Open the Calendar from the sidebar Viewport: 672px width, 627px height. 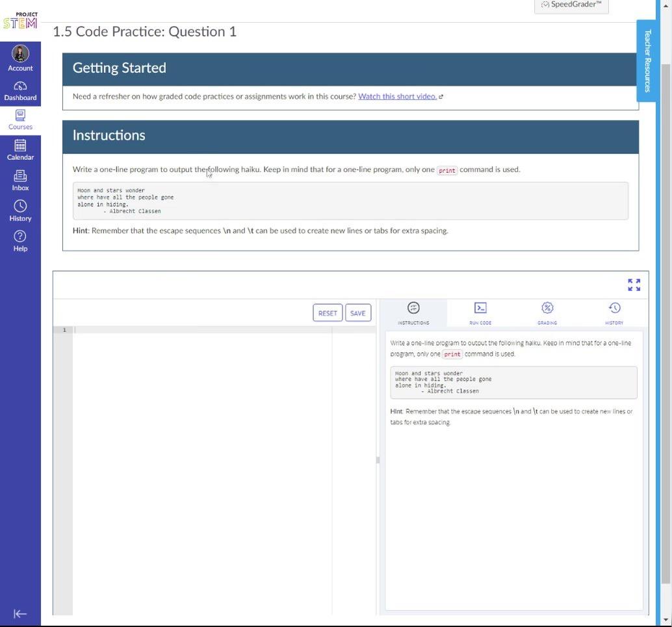(x=20, y=150)
